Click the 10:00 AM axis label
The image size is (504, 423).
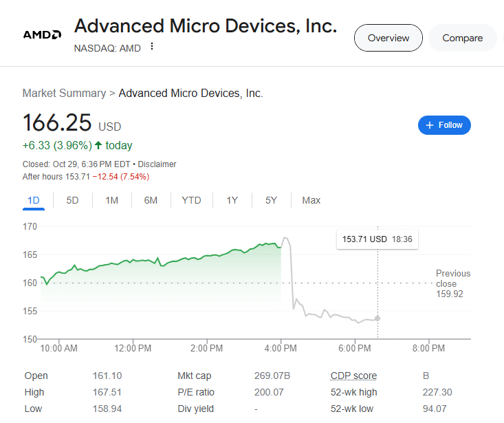[x=59, y=348]
